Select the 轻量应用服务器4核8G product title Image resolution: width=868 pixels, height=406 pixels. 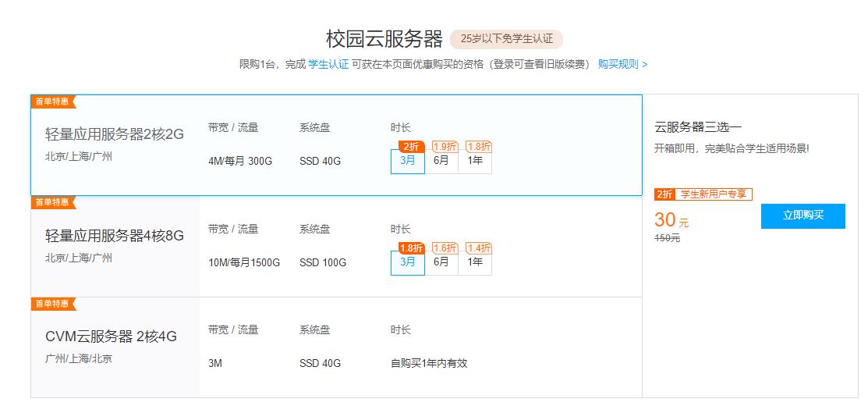coord(115,236)
